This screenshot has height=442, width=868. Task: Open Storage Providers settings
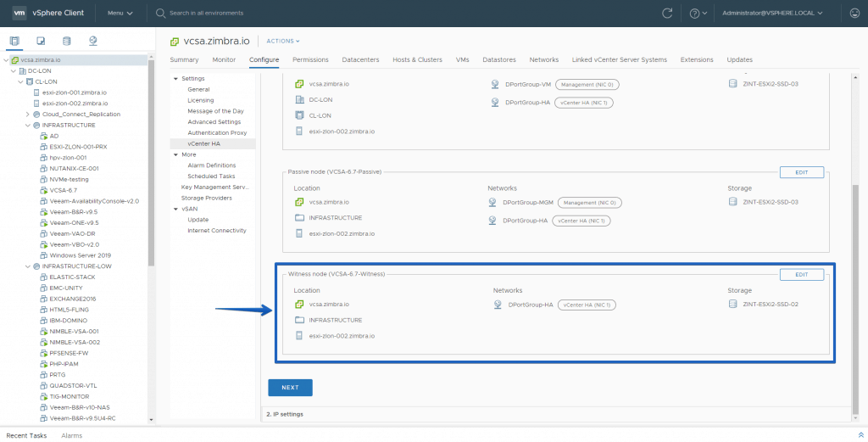pyautogui.click(x=207, y=198)
